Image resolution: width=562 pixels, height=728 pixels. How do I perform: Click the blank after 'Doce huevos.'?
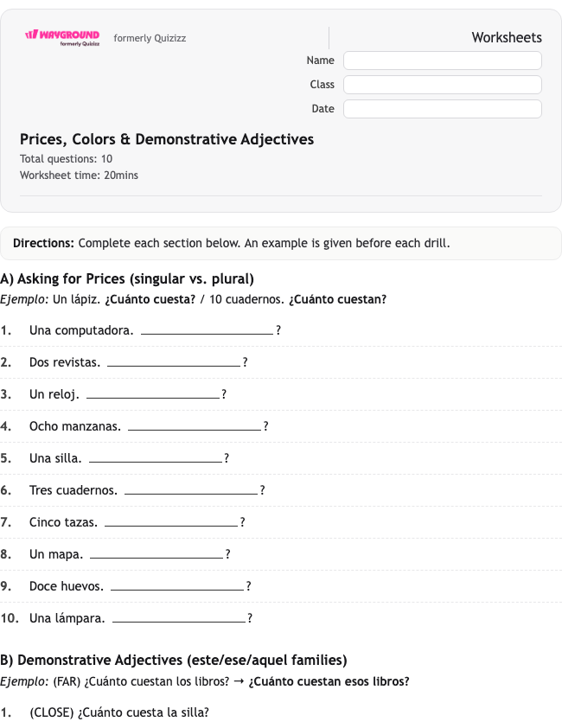177,587
